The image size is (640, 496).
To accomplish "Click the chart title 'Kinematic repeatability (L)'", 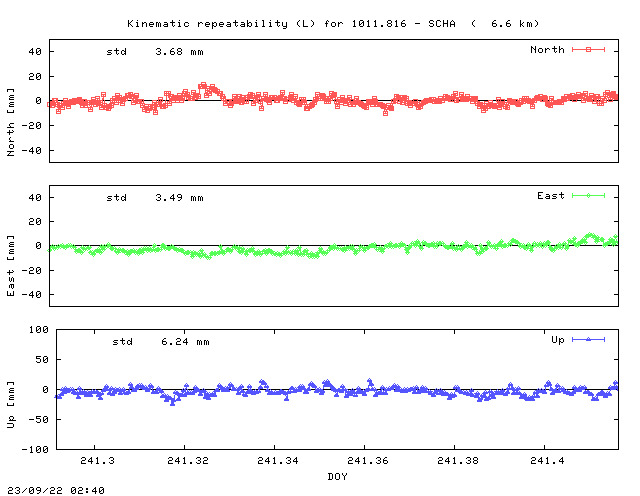I will 221,24.
